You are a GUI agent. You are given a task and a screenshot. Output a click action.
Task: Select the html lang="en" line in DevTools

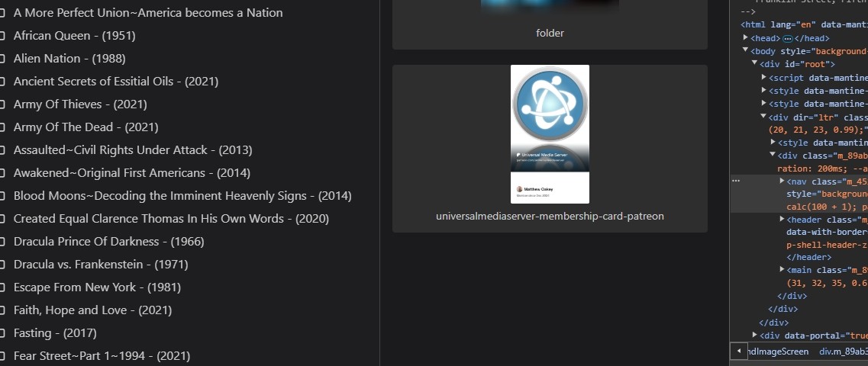pyautogui.click(x=804, y=24)
